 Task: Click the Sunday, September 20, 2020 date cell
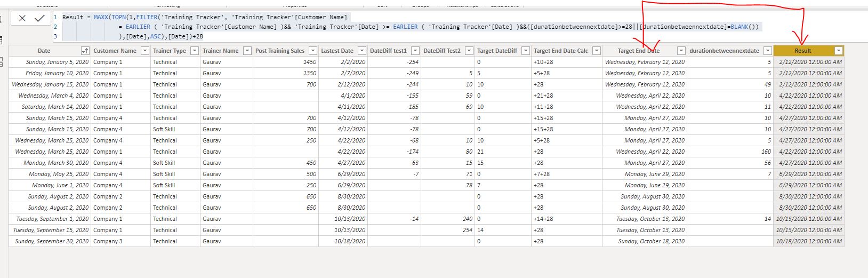50,241
